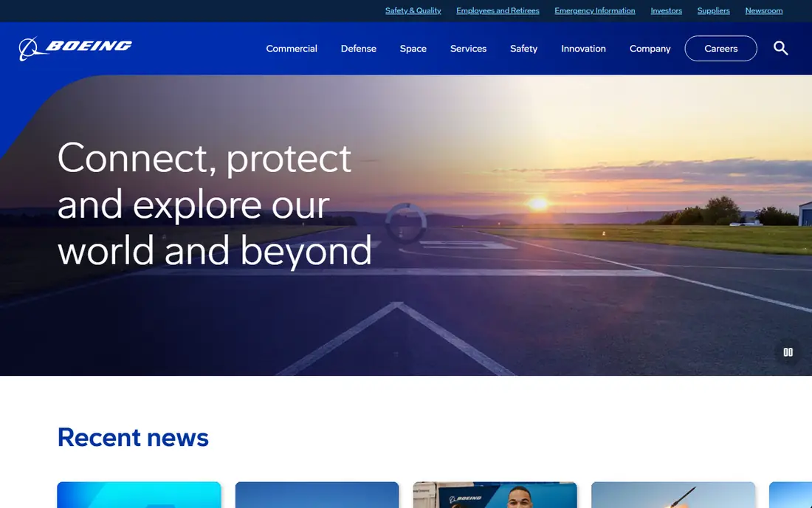812x508 pixels.
Task: Click the Boeing logo
Action: point(75,48)
